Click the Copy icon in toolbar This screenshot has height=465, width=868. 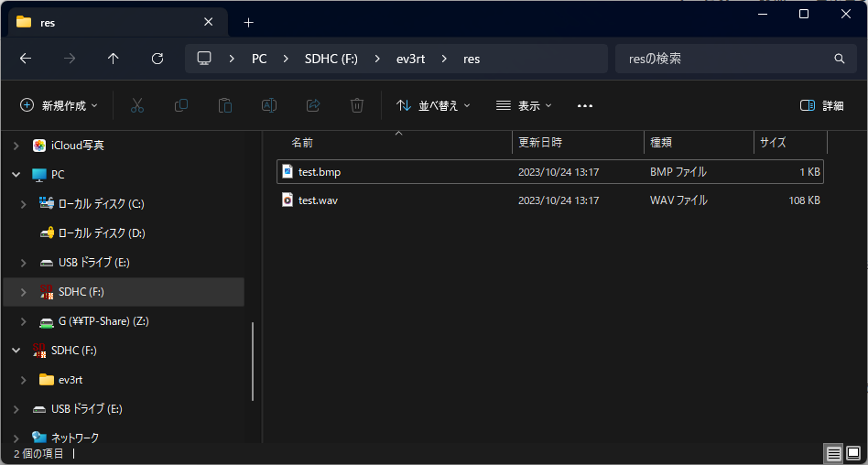point(181,105)
